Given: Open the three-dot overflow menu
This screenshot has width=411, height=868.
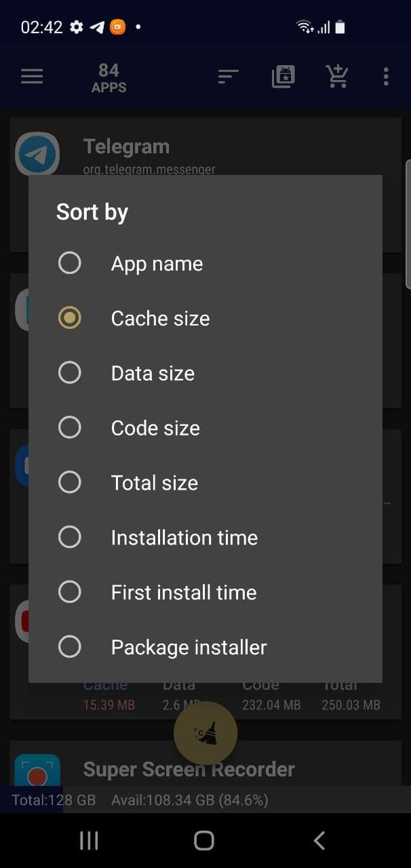Looking at the screenshot, I should click(386, 77).
